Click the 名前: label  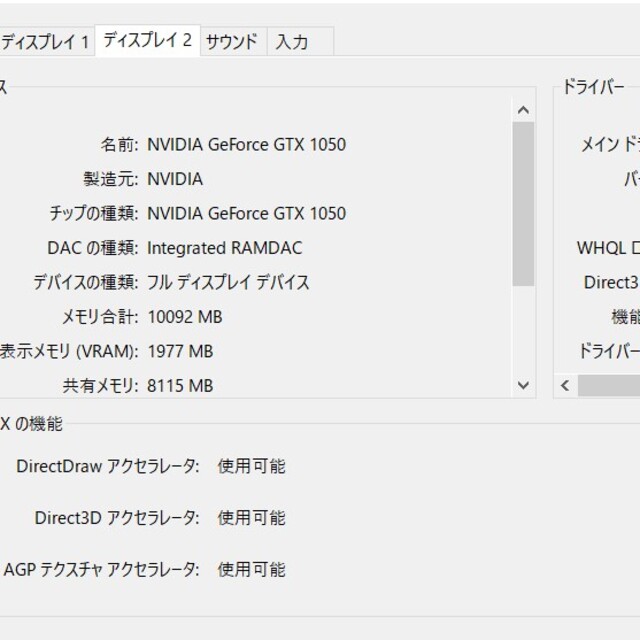(x=119, y=144)
